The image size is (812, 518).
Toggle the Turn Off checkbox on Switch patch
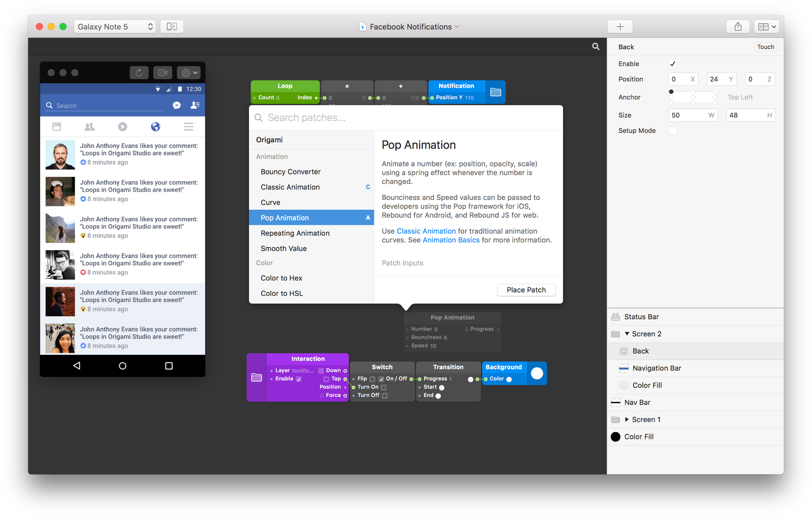pos(385,395)
